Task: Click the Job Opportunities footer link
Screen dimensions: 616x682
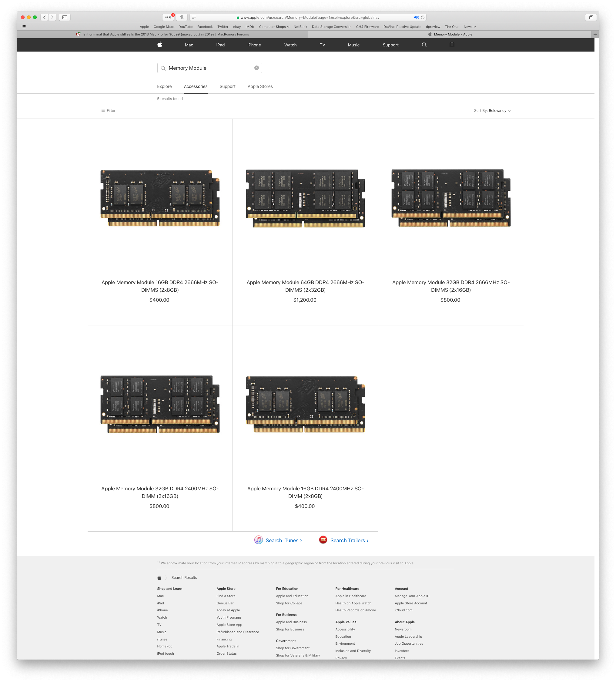Action: click(x=409, y=643)
